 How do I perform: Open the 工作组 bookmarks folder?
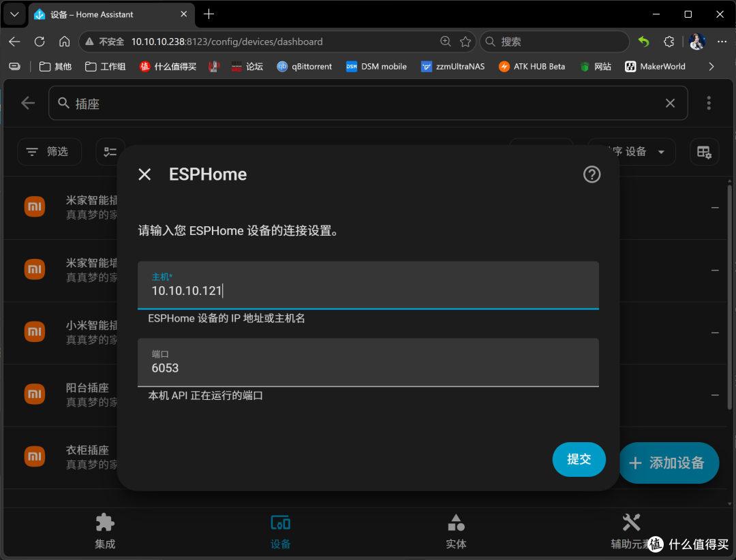105,67
